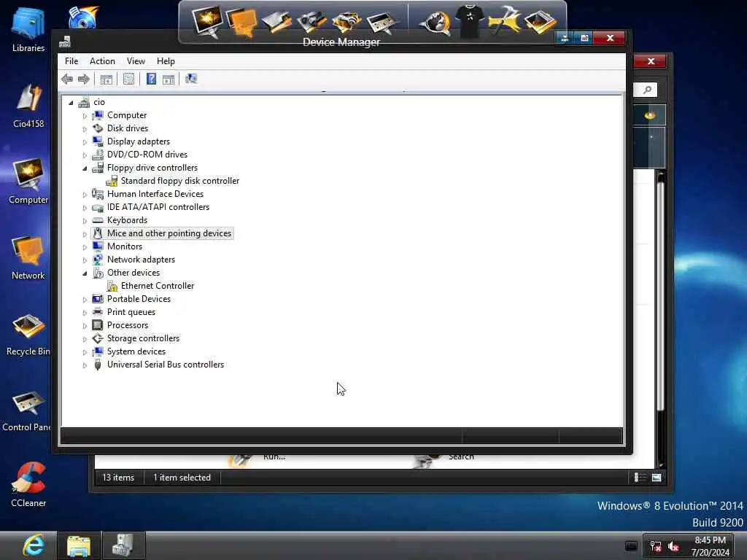Expand the Universal Serial Bus controllers node
747x560 pixels.
tap(85, 365)
